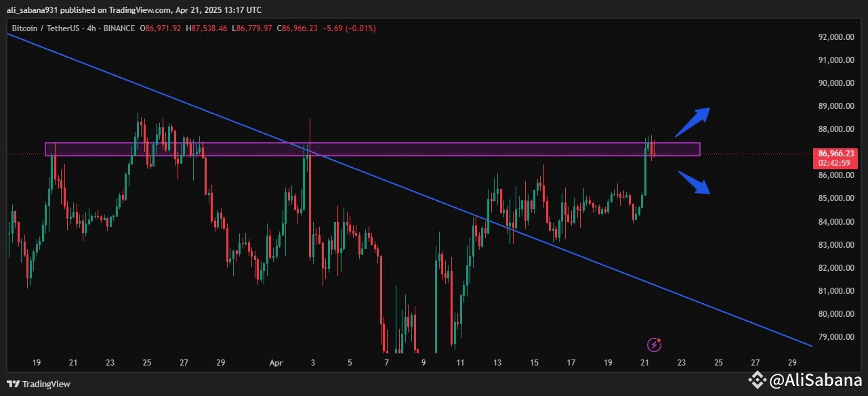The height and width of the screenshot is (396, 868).
Task: Click the Apr month label on time axis
Action: click(x=276, y=363)
